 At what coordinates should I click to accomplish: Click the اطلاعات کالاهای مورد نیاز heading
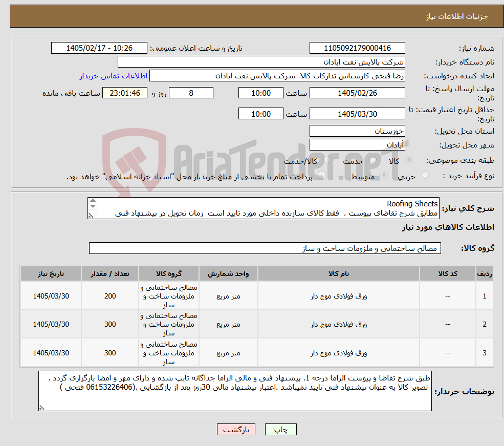pos(448,227)
